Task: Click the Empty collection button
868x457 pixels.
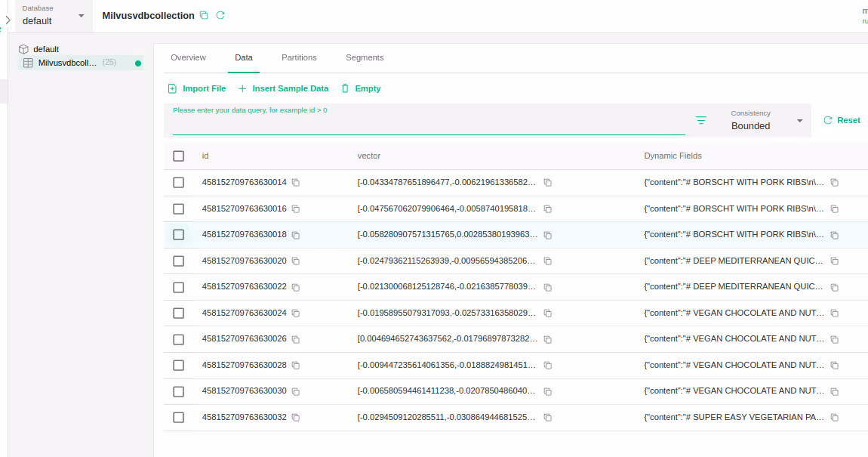Action: [x=361, y=88]
